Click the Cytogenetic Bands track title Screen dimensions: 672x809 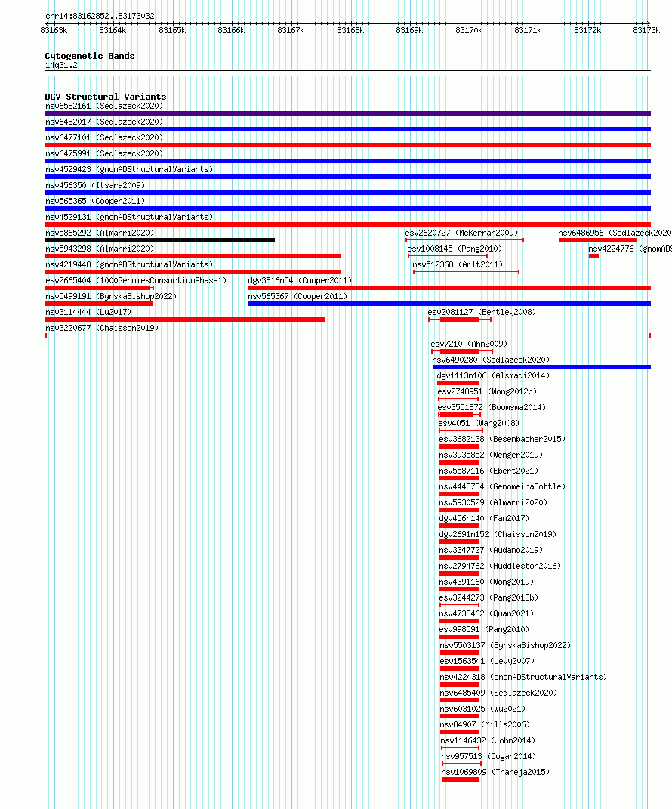coord(90,56)
